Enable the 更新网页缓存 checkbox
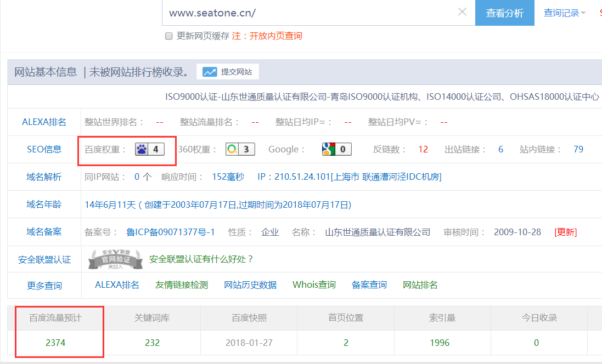Screen dimensions: 602x364 coord(168,36)
